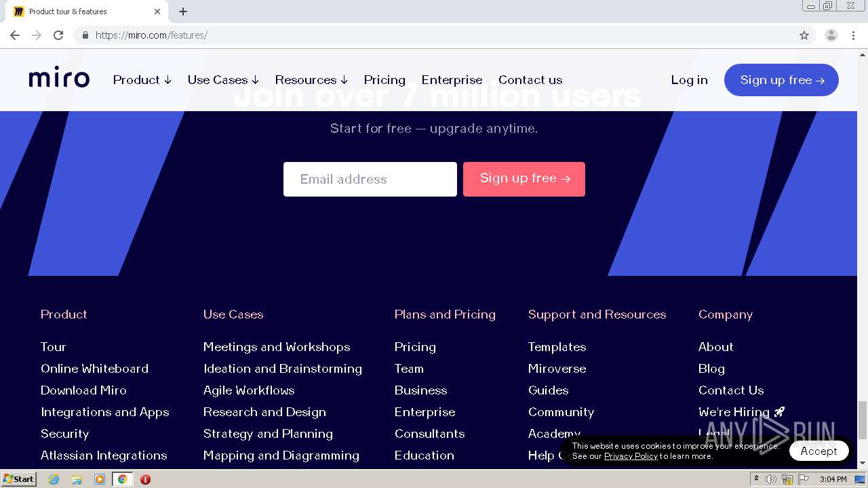Accept the cookie notice
The height and width of the screenshot is (488, 868).
tap(818, 451)
